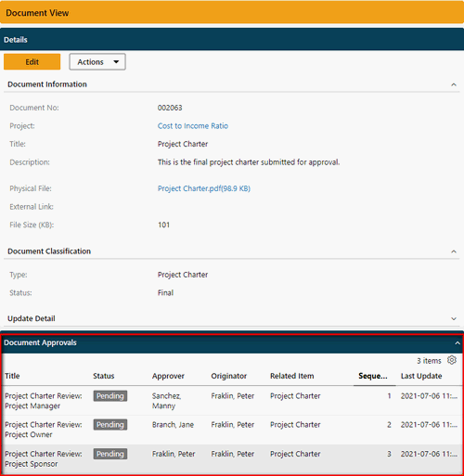
Task: Sort approvals by Title column header
Action: [x=12, y=376]
